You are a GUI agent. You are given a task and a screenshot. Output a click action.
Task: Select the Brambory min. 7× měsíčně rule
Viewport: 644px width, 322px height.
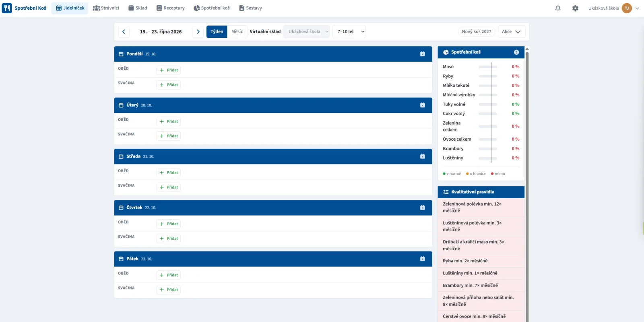point(481,285)
